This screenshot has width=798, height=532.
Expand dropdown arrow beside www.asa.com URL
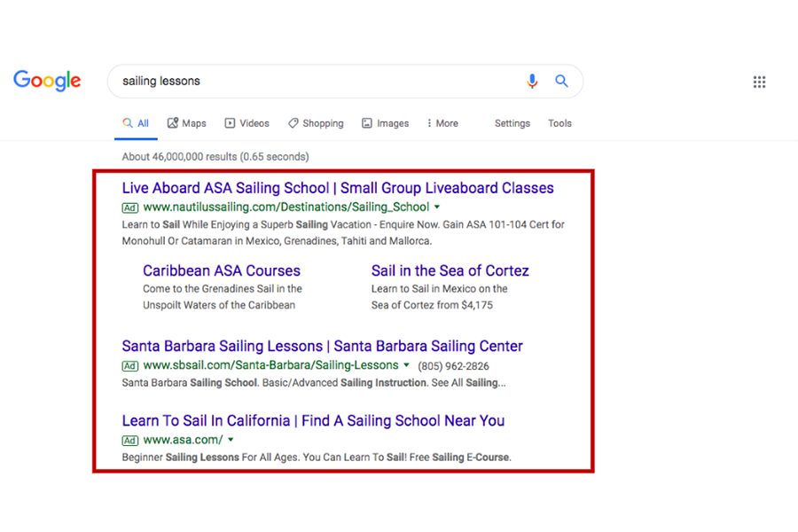pos(231,440)
